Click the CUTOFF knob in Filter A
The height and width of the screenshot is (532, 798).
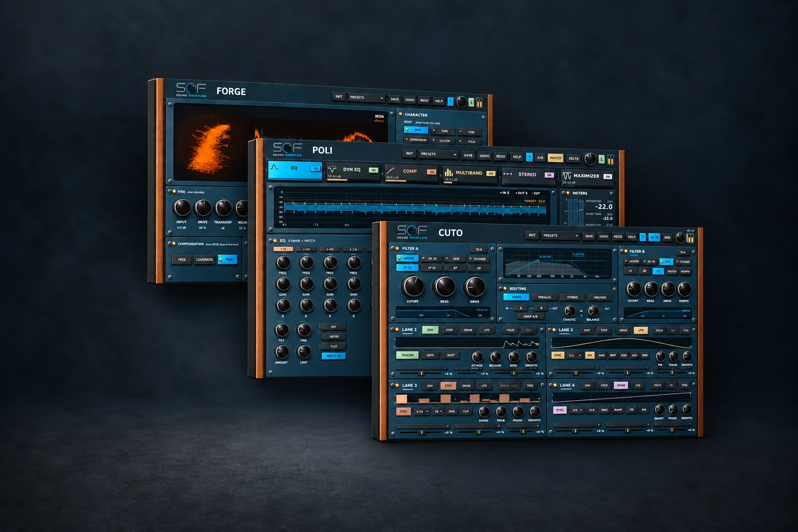tap(414, 287)
